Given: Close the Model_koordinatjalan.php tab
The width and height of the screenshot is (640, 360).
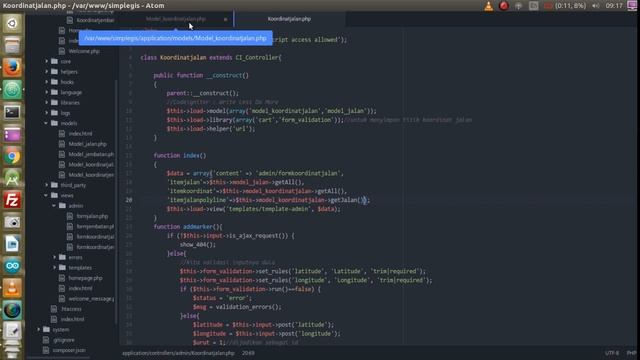Looking at the screenshot, I should [225, 19].
